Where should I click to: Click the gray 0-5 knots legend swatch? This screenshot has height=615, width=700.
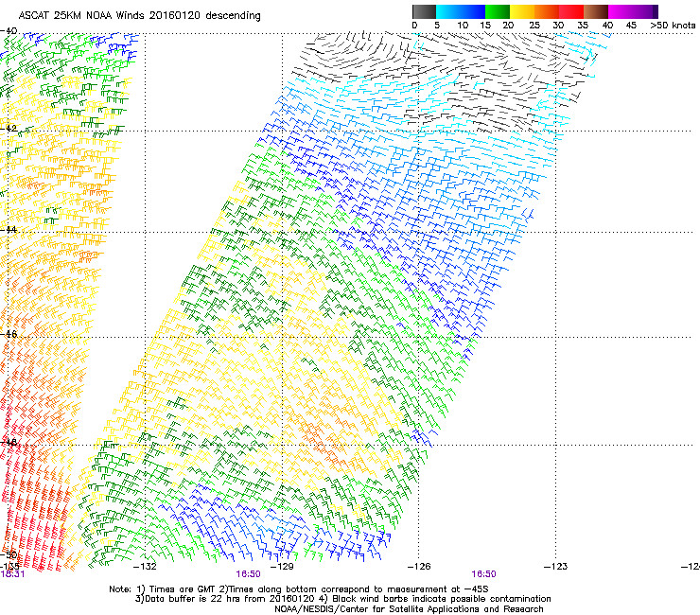point(424,11)
